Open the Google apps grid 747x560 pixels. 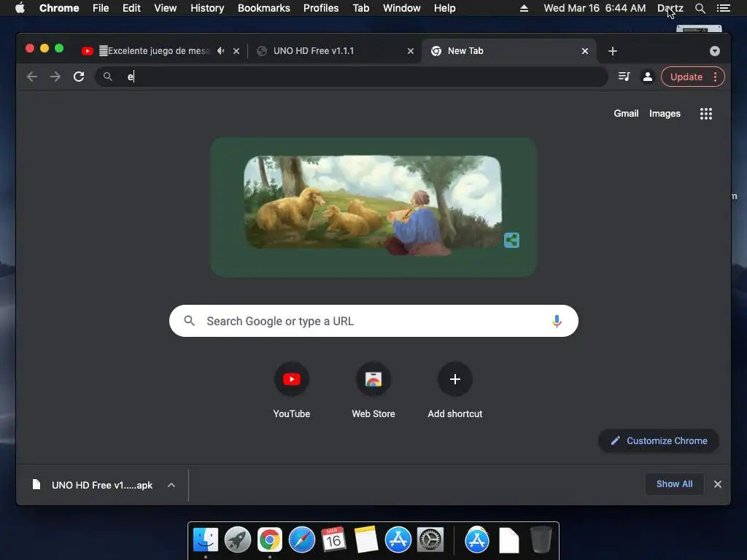(706, 113)
